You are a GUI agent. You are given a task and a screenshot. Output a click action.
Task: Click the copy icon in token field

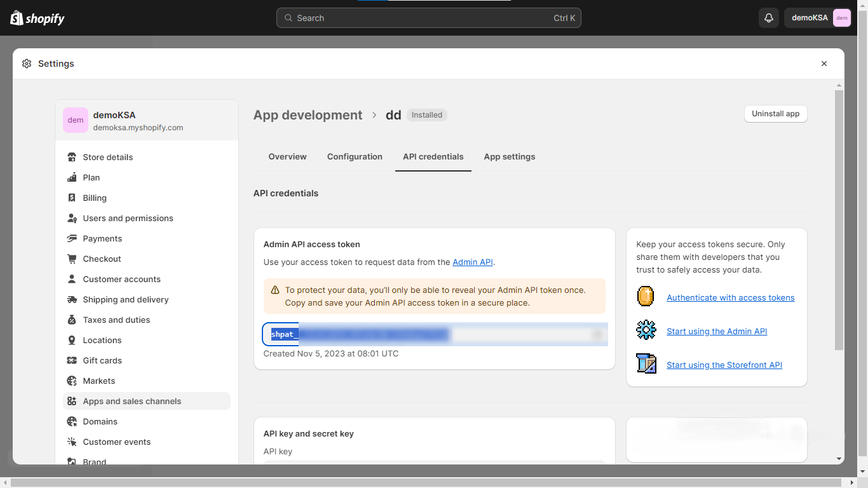click(x=597, y=334)
